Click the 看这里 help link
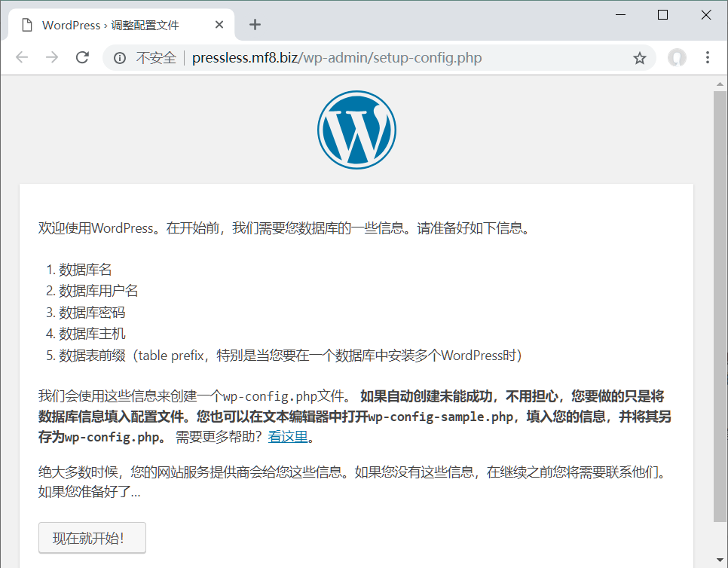This screenshot has height=568, width=728. pos(288,437)
